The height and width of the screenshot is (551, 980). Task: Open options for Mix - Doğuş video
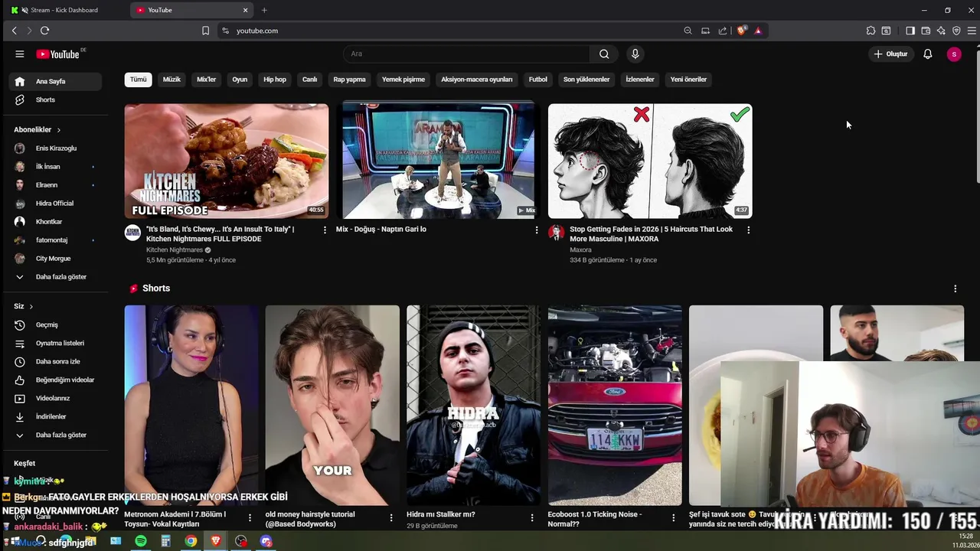point(536,230)
